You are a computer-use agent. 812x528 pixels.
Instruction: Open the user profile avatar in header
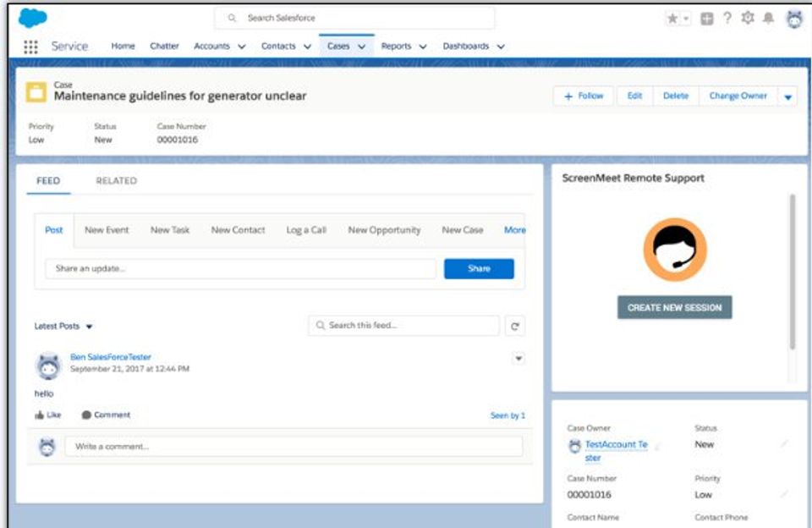click(794, 19)
